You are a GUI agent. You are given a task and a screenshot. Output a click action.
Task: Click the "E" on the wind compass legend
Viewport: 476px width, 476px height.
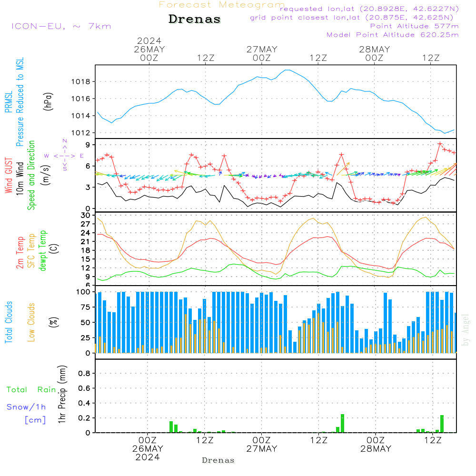click(82, 156)
